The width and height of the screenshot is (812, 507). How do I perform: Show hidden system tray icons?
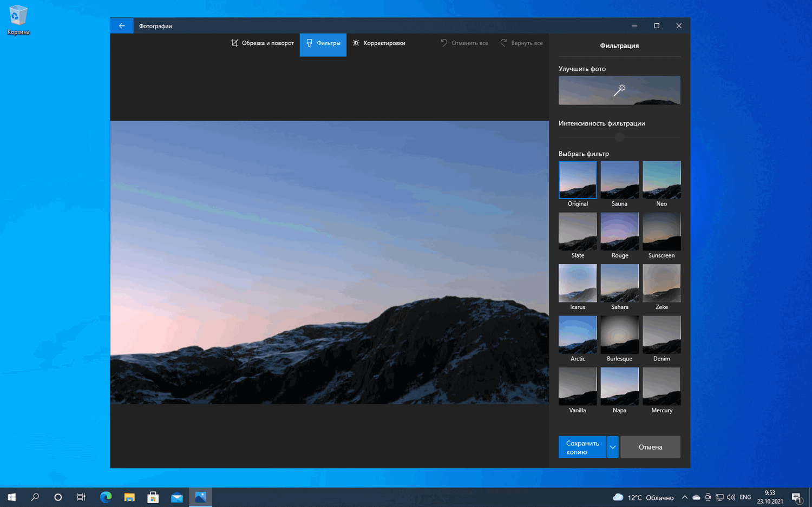[685, 497]
